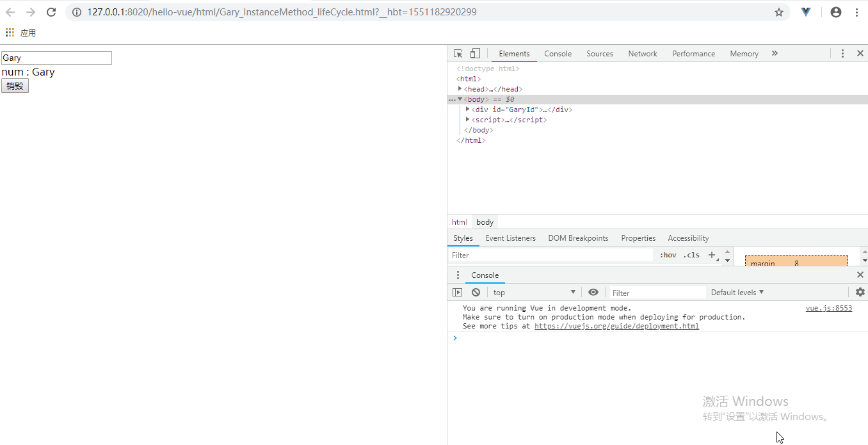The image size is (868, 445).
Task: Switch to the Elements tab
Action: tap(515, 54)
